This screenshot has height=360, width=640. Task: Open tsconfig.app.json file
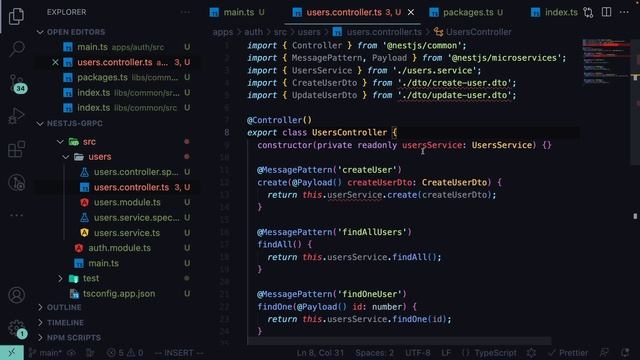[119, 293]
